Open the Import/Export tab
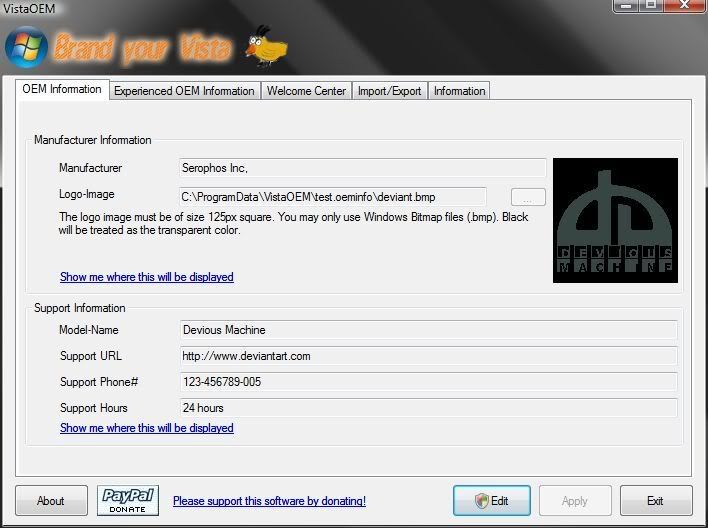 point(389,91)
